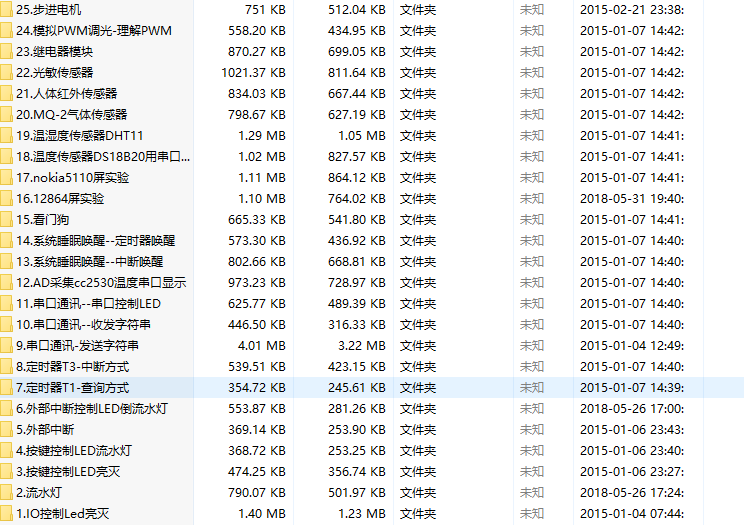Select the 5.外部中断 folder name

point(45,430)
